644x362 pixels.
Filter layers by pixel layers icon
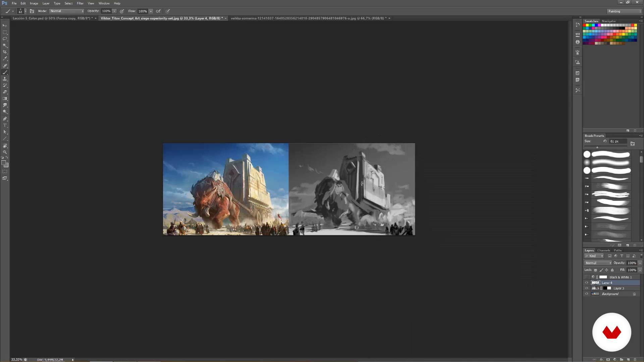[610, 256]
